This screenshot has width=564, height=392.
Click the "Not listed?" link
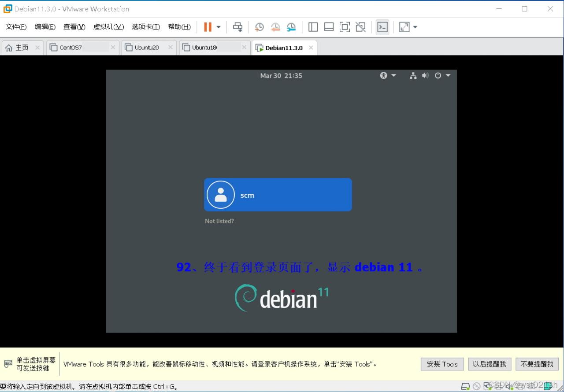pyautogui.click(x=219, y=221)
